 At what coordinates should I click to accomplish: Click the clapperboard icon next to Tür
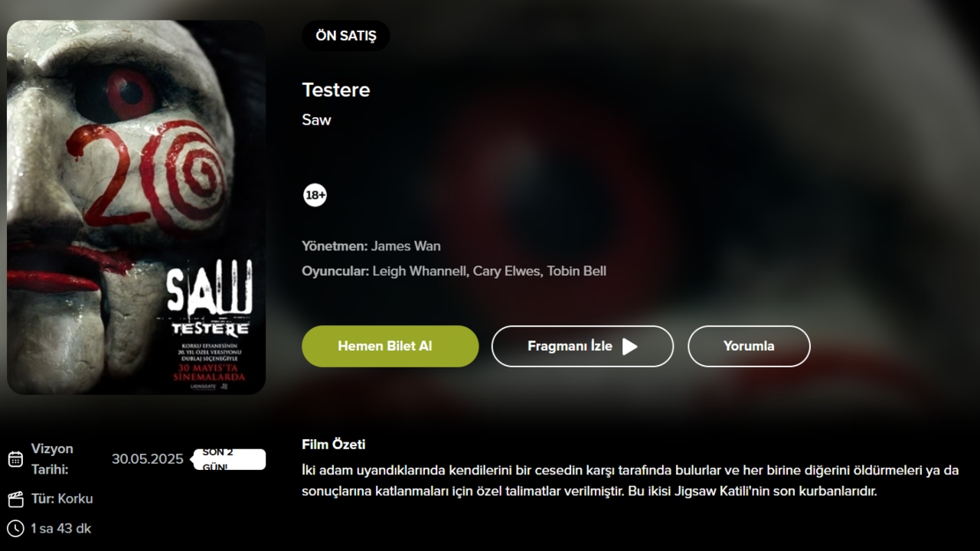(x=15, y=499)
